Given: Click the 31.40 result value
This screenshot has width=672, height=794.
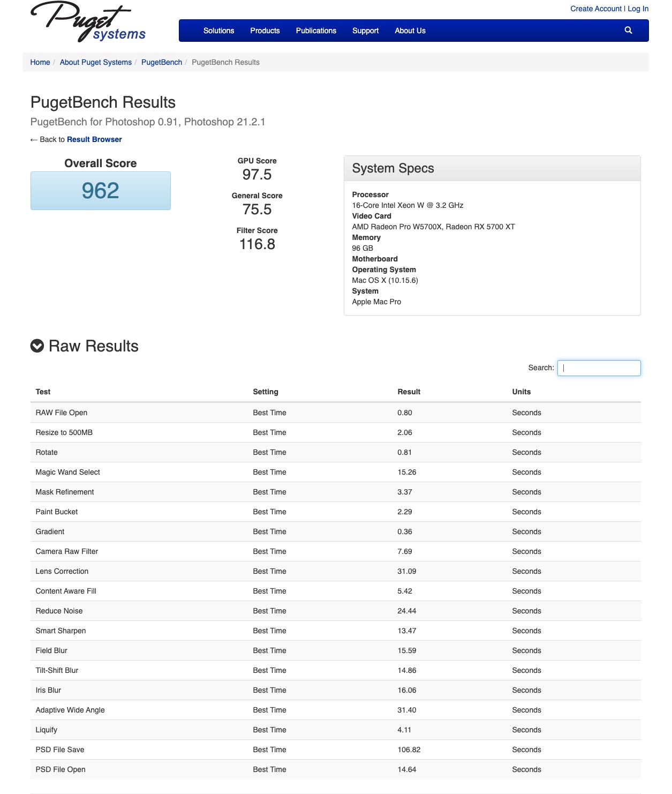Looking at the screenshot, I should [x=407, y=710].
